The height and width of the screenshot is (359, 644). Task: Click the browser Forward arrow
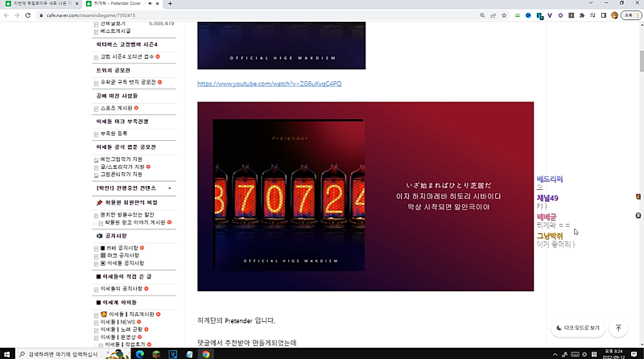click(17, 15)
